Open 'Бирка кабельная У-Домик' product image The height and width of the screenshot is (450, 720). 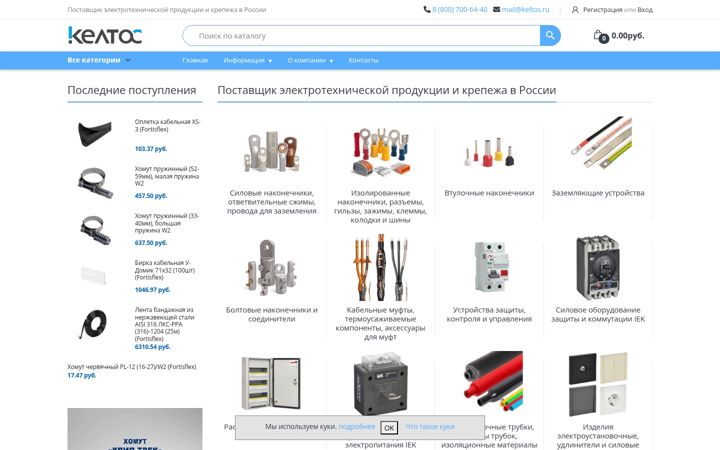coord(94,275)
